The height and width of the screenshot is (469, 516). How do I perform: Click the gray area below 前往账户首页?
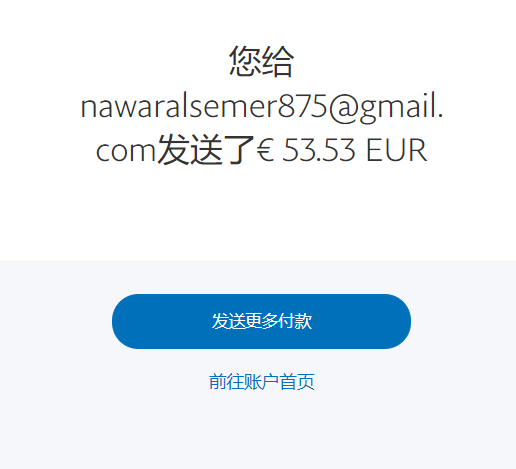coord(261,432)
